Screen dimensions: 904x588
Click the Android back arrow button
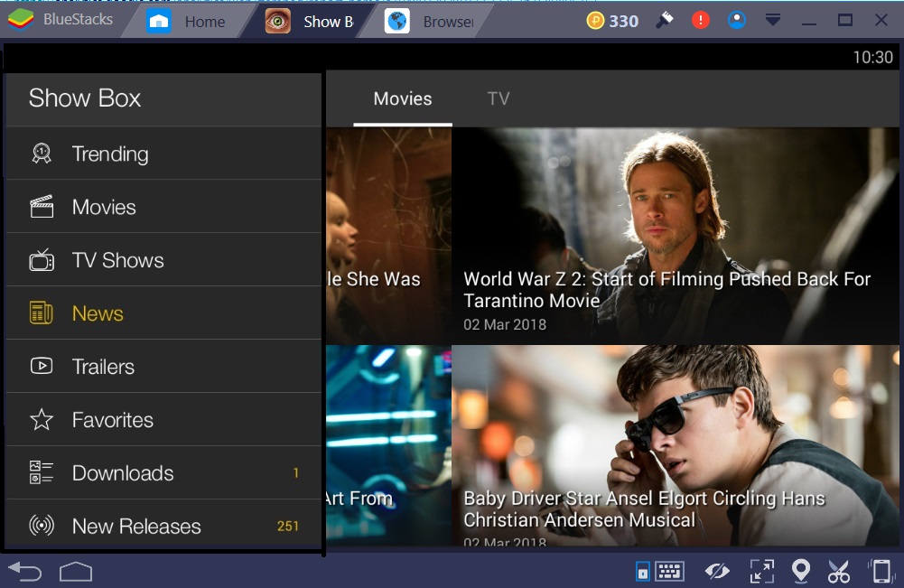pos(25,572)
